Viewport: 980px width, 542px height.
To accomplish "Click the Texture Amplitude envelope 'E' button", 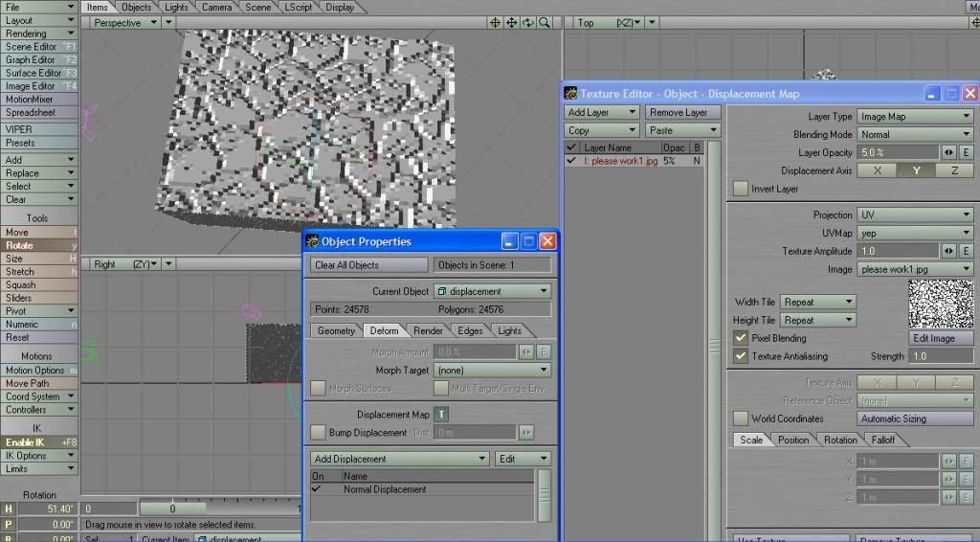I will click(x=967, y=251).
